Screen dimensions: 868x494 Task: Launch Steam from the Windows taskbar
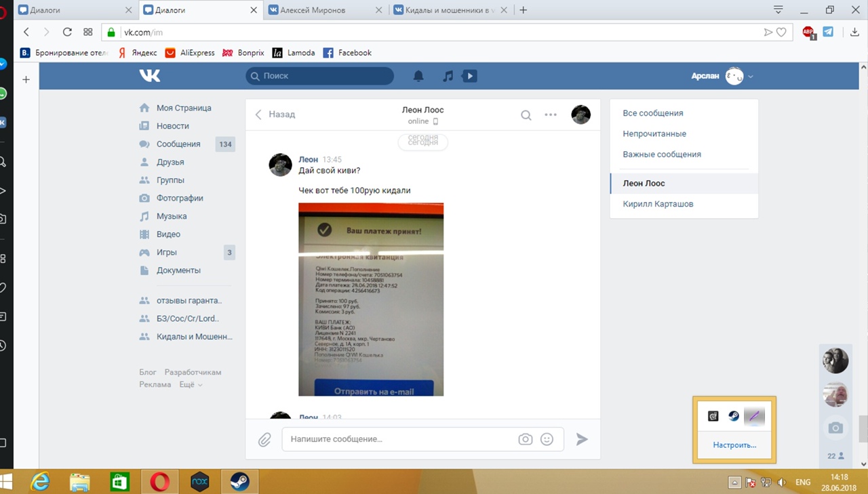pos(239,482)
